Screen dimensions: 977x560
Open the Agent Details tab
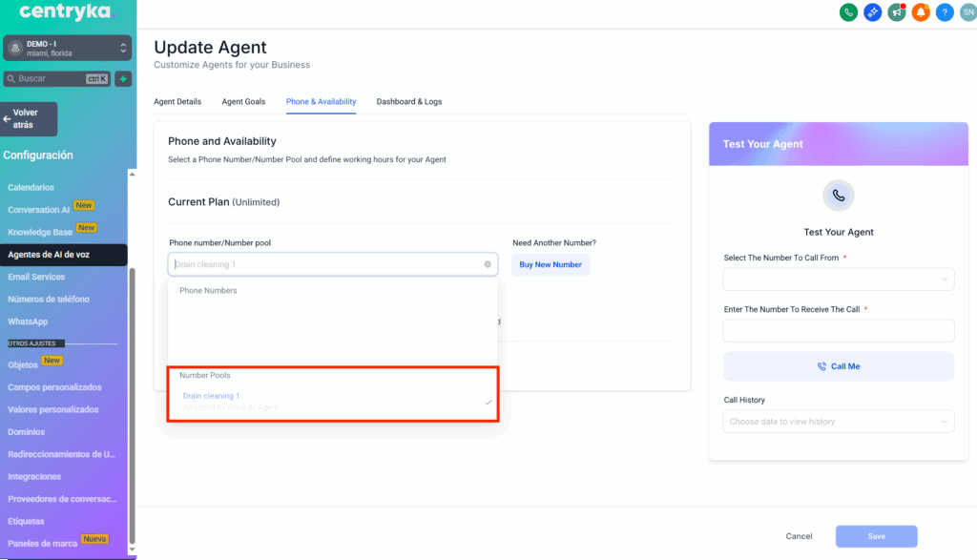[x=177, y=101]
